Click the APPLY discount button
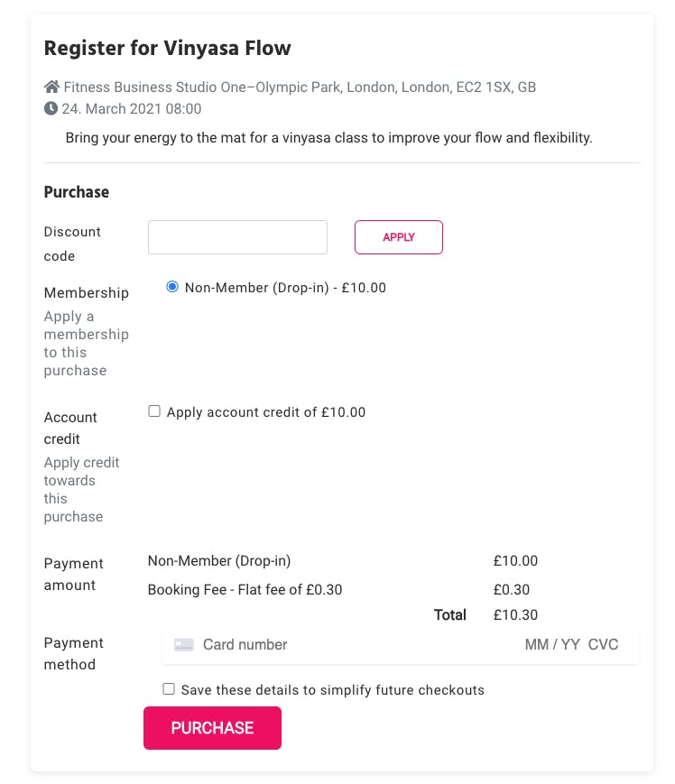Viewport: 675px width, 784px height. click(x=399, y=237)
